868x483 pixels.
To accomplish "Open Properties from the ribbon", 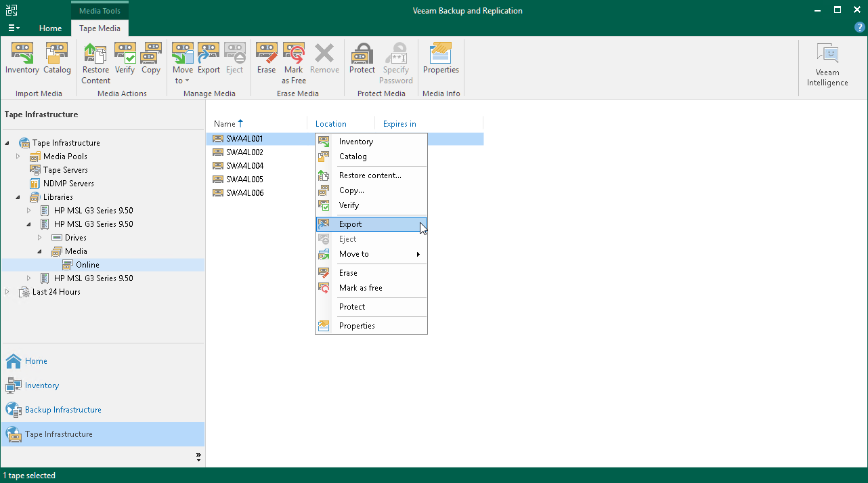I will coord(441,59).
